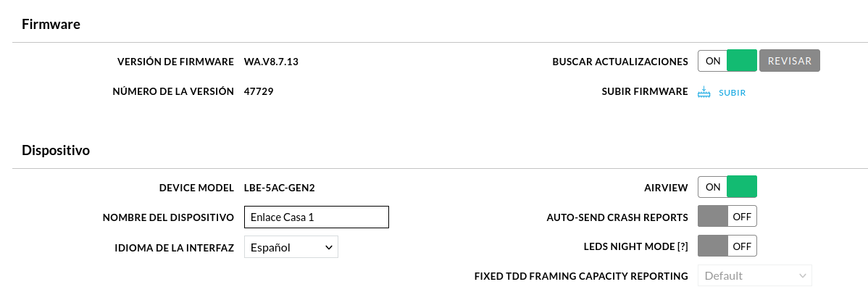This screenshot has height=308, width=868.
Task: Click the chevron arrow beside Español
Action: (328, 247)
